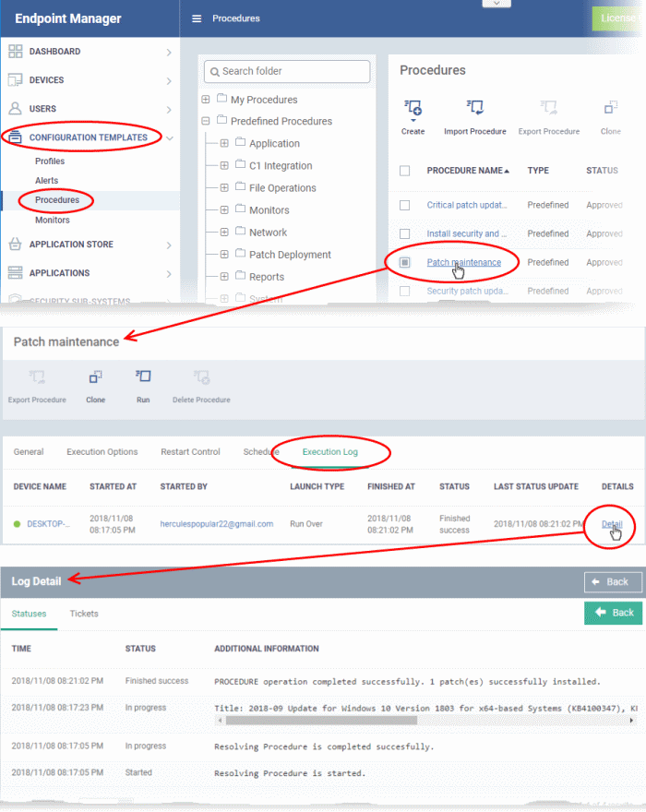
Task: Click the Reports folder icon
Action: (x=240, y=276)
